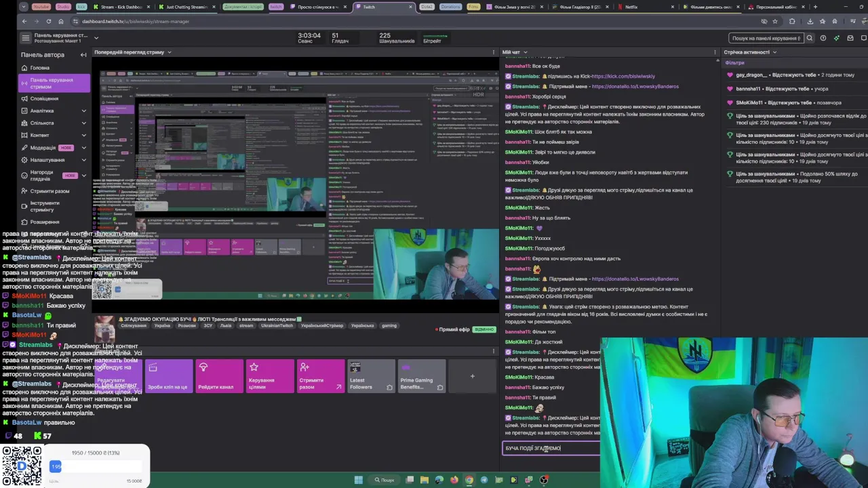Click the stream title ЗГАДУЄМО ОКУПАЦІЮ БУЧІ
The image size is (868, 488).
[210, 319]
